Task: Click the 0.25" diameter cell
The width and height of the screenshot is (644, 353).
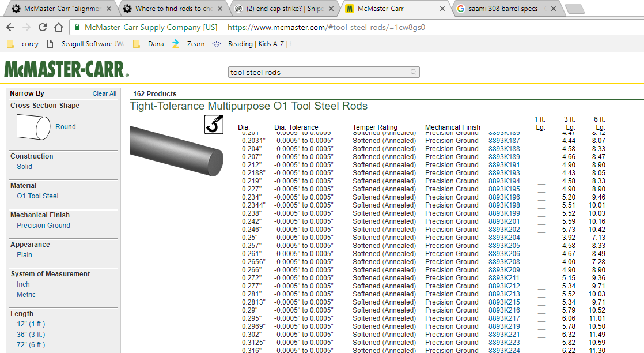Action: pos(250,238)
